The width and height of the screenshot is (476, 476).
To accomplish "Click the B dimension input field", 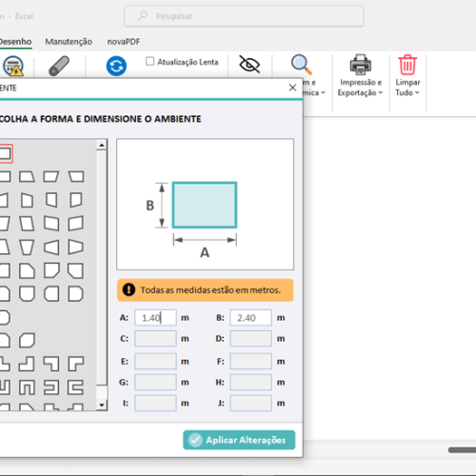I will 250,318.
